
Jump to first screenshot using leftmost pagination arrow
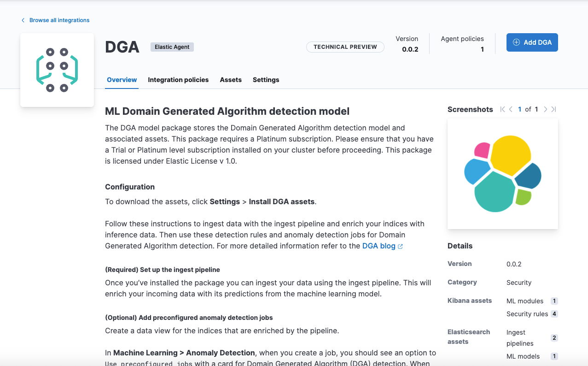(502, 109)
